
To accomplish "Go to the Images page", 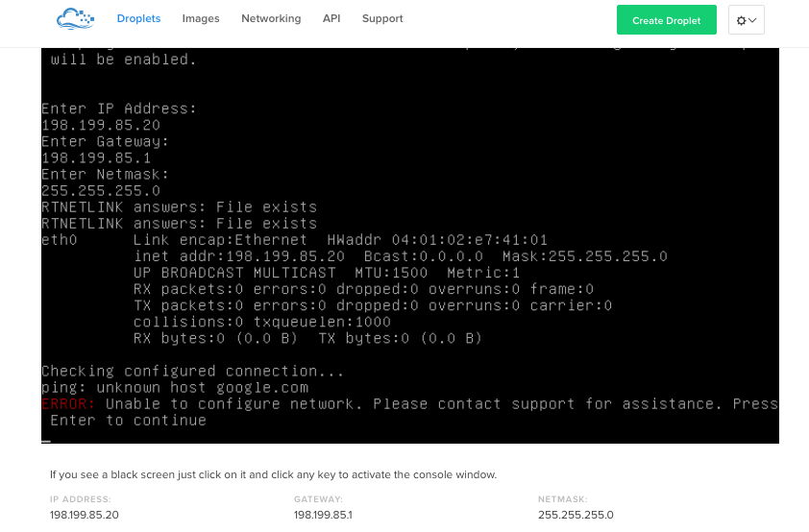I will [x=201, y=18].
